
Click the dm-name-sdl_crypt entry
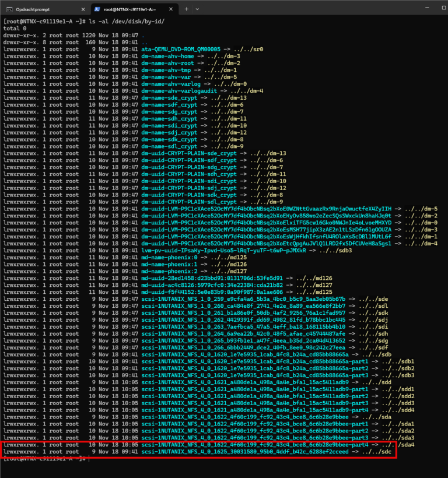click(169, 146)
